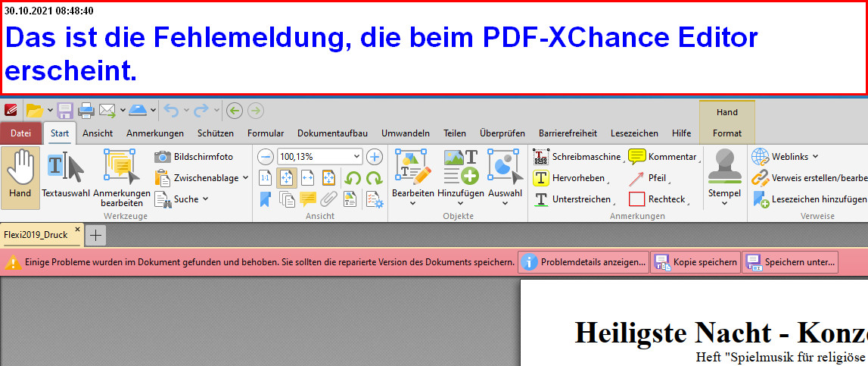Click Problemdetails anzeigen... button
Image resolution: width=868 pixels, height=366 pixels.
[583, 261]
